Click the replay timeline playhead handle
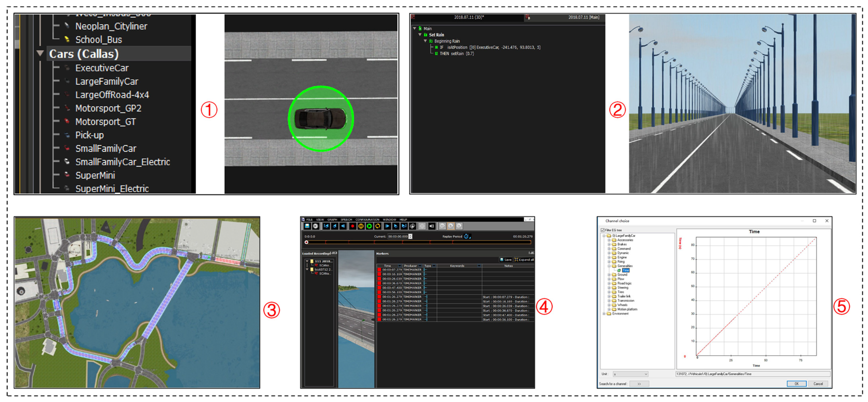 pyautogui.click(x=306, y=242)
